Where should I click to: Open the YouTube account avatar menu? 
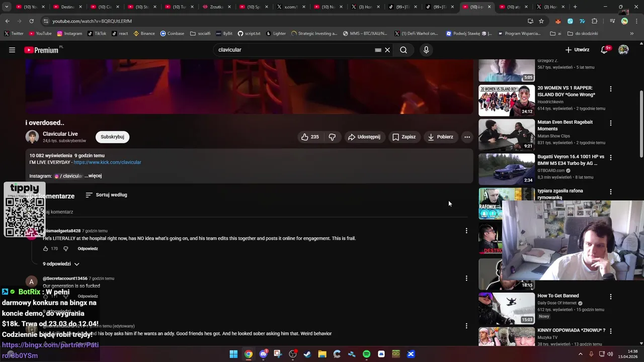pos(623,50)
